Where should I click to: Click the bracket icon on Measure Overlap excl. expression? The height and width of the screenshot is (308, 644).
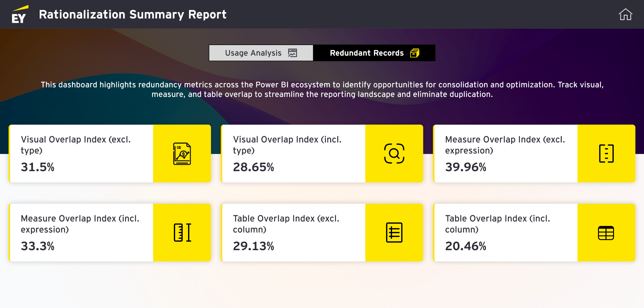(606, 154)
